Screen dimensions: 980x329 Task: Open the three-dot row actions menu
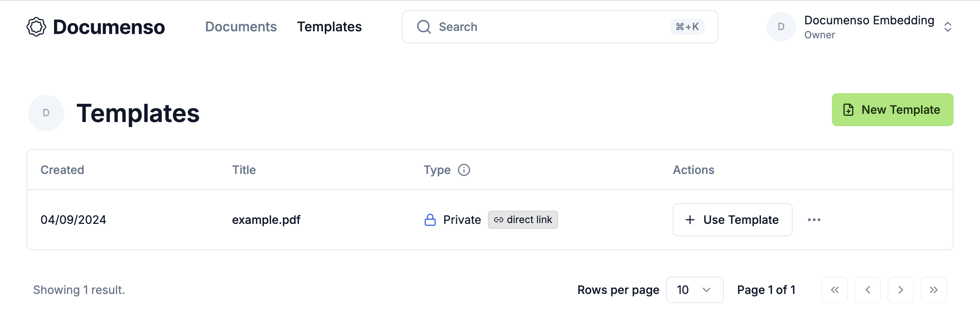(814, 220)
